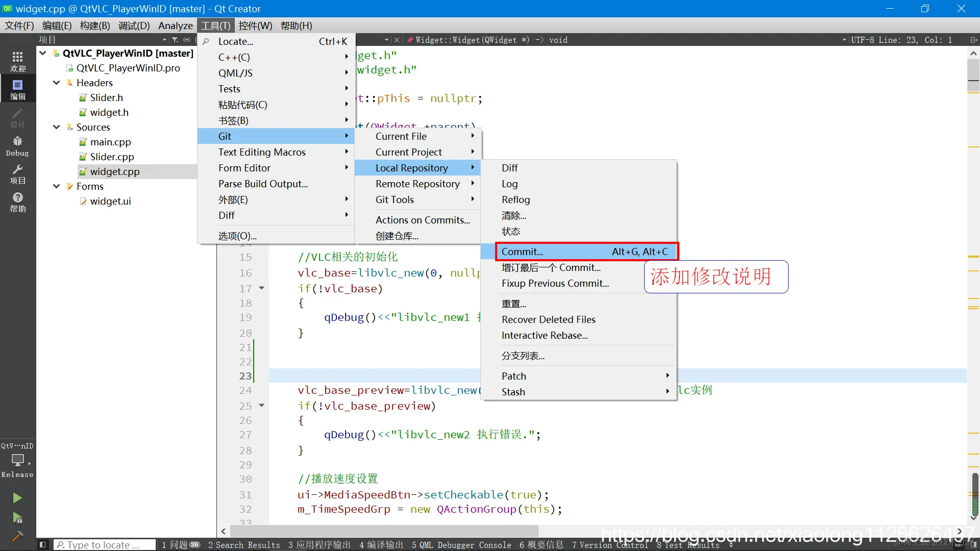
Task: Select Commit... in Local Repository menu
Action: (522, 252)
